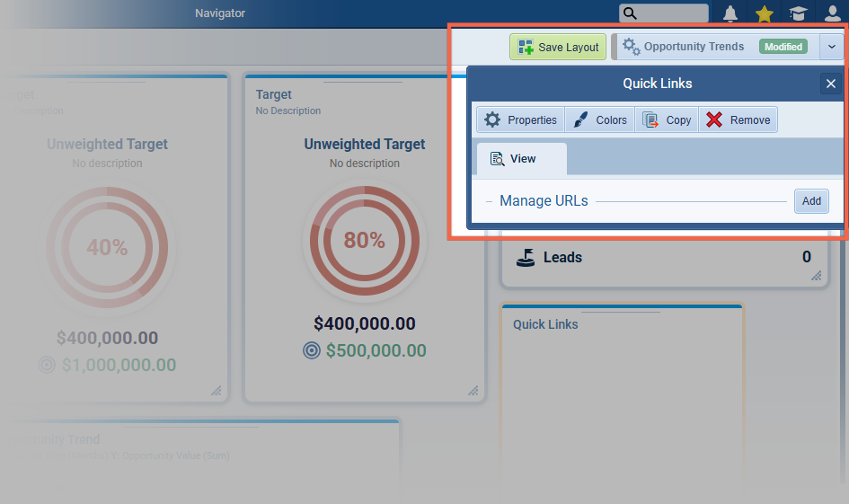Remove the Quick Links widget
Image resolution: width=849 pixels, height=504 pixels.
[x=738, y=119]
